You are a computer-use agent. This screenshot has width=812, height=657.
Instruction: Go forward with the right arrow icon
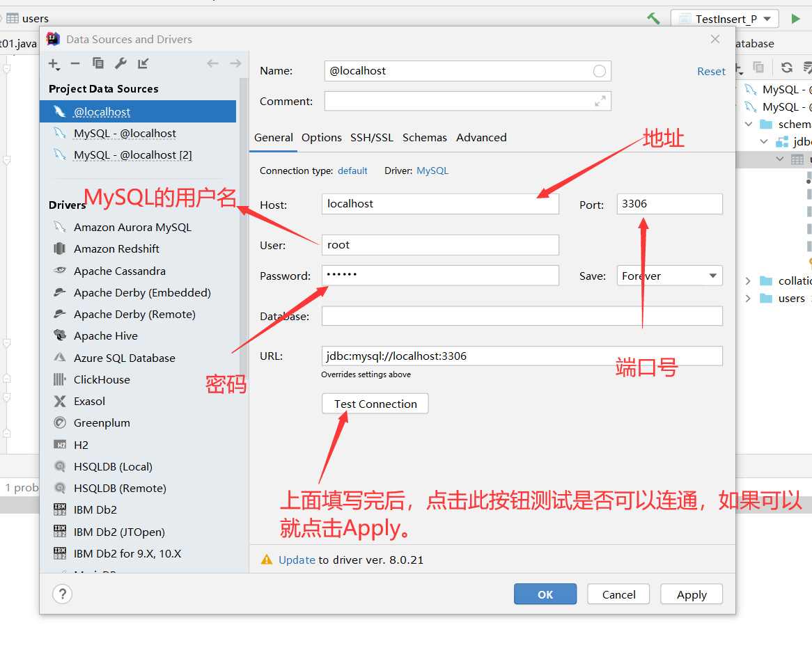click(235, 63)
